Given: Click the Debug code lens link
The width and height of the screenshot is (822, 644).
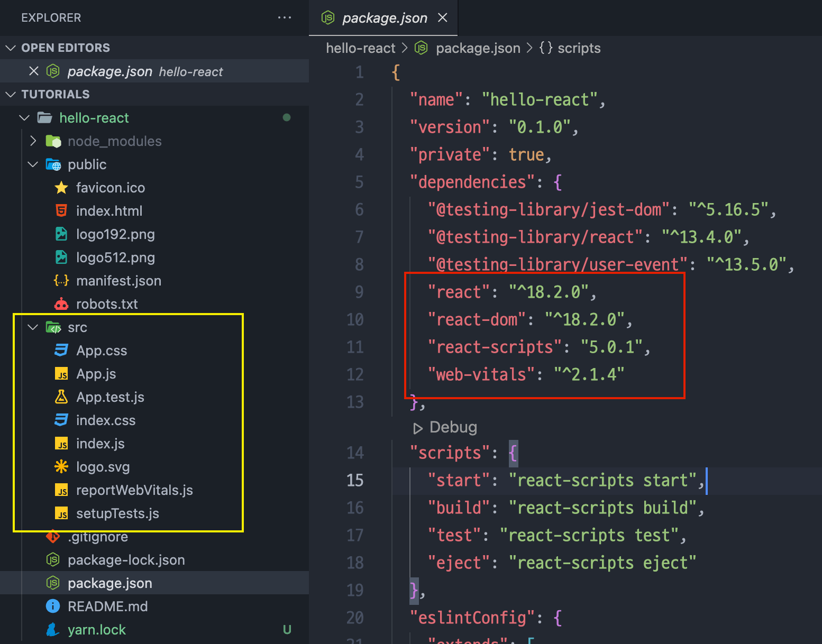Looking at the screenshot, I should pyautogui.click(x=453, y=427).
